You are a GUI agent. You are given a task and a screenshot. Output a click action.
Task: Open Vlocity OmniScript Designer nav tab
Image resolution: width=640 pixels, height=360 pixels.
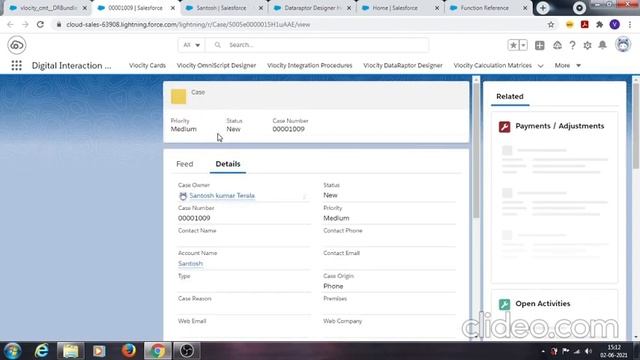216,65
